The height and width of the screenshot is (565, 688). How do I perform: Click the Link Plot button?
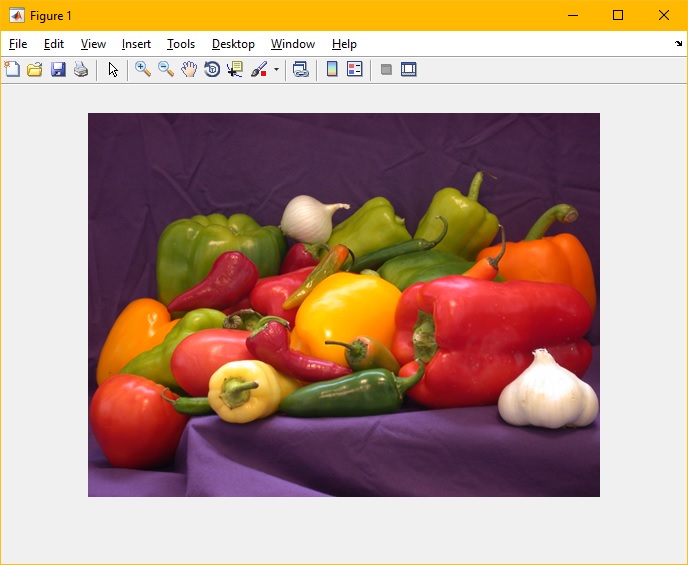coord(300,69)
